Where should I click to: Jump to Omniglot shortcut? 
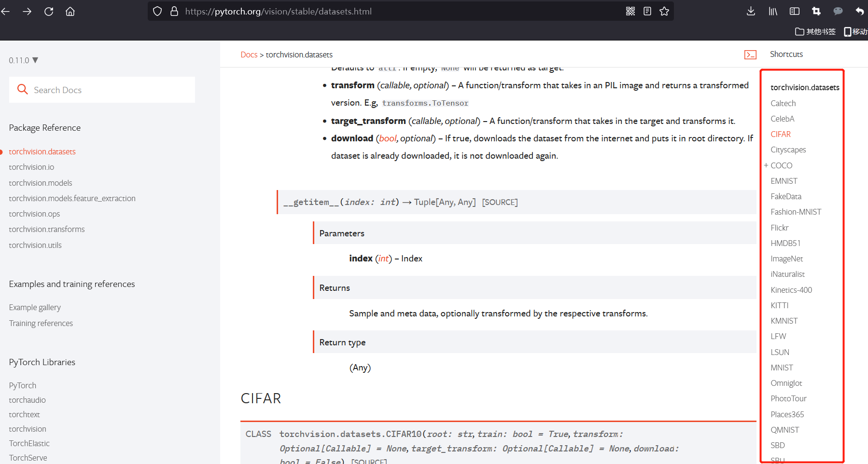786,383
